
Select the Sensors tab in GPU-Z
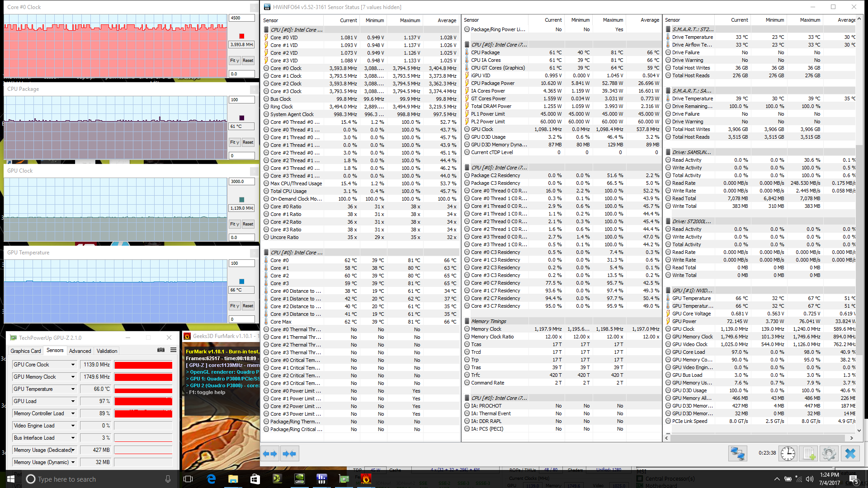[x=55, y=351]
